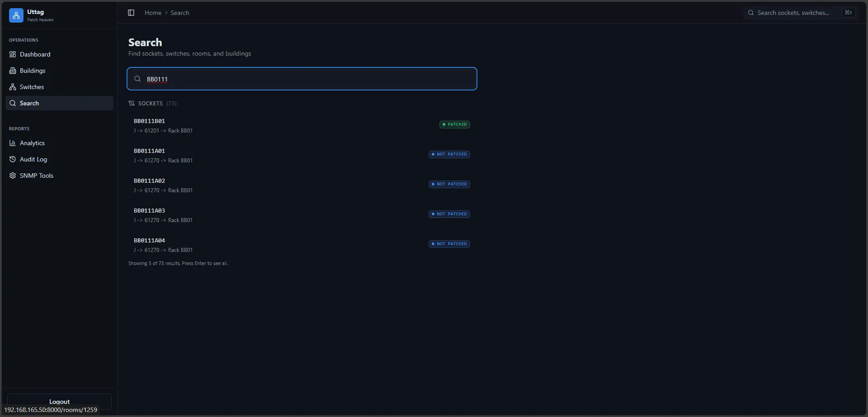Click the SNMP Tools gear icon
The width and height of the screenshot is (868, 417).
click(x=13, y=175)
